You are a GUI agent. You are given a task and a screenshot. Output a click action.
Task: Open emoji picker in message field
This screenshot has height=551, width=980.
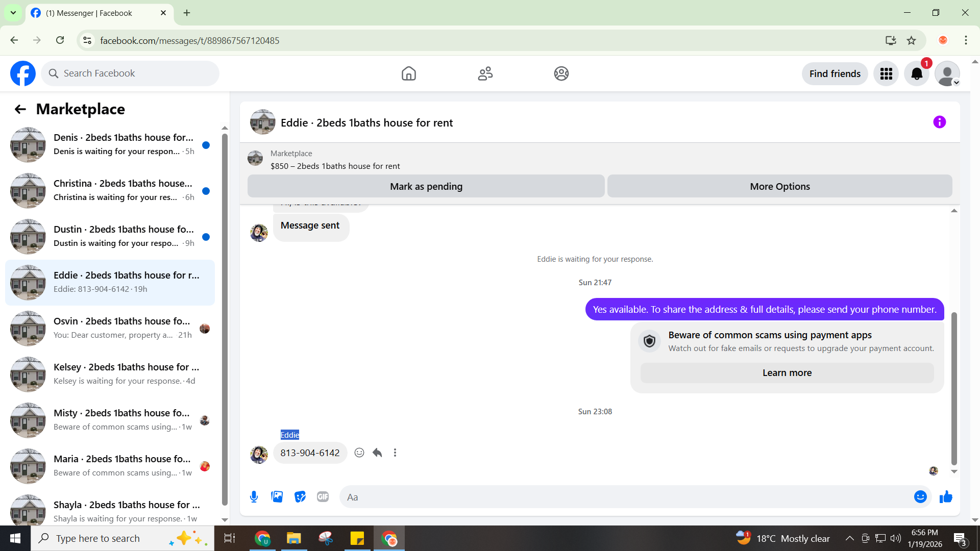coord(920,496)
